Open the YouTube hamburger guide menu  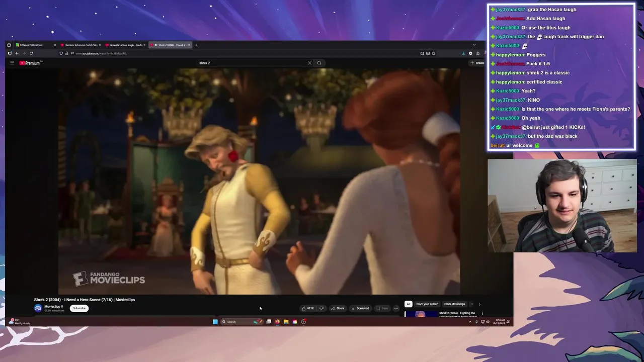coord(12,63)
